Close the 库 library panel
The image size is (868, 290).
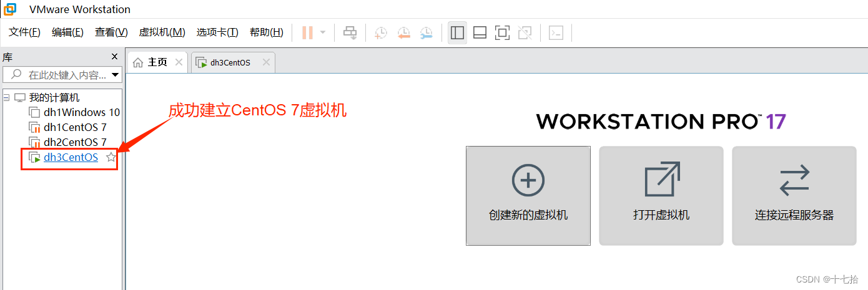(x=115, y=57)
